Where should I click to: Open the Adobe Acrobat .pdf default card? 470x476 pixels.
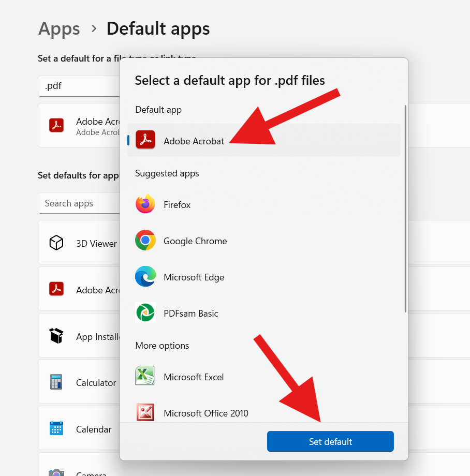click(79, 125)
